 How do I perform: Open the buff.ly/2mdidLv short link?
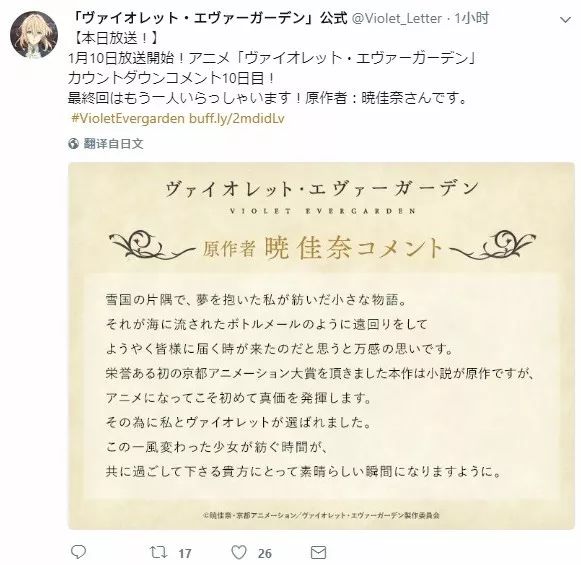coord(237,119)
